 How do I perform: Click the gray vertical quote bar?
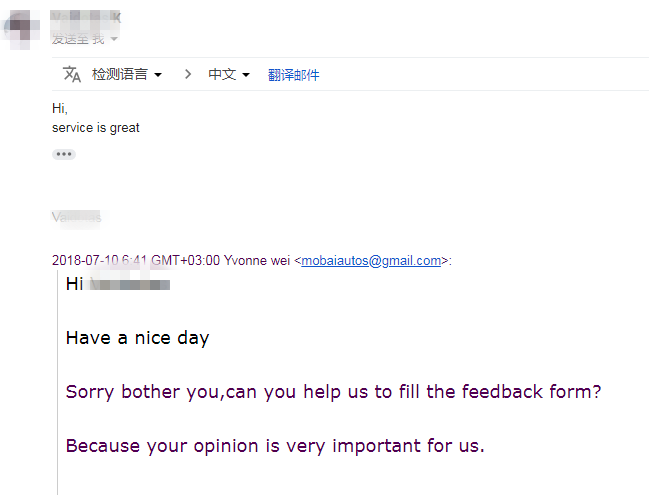click(58, 382)
